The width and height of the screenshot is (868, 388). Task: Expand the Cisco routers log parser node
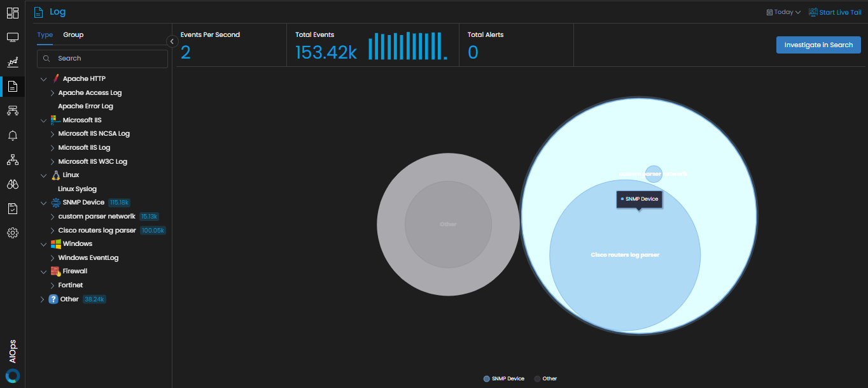[53, 231]
